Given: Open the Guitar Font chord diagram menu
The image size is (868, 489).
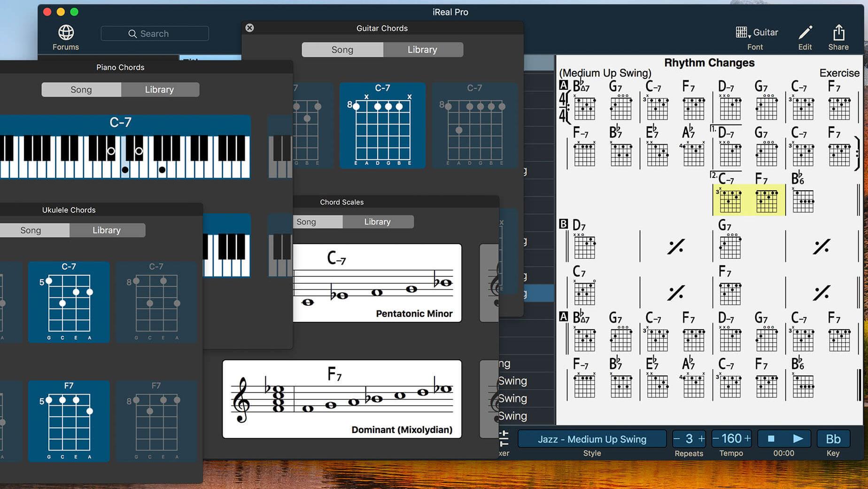Looking at the screenshot, I should point(756,32).
